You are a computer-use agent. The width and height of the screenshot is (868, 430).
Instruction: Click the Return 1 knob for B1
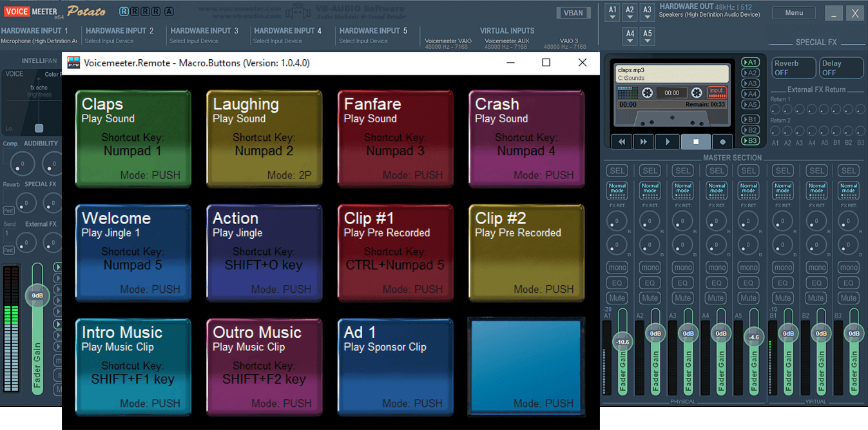coord(836,109)
